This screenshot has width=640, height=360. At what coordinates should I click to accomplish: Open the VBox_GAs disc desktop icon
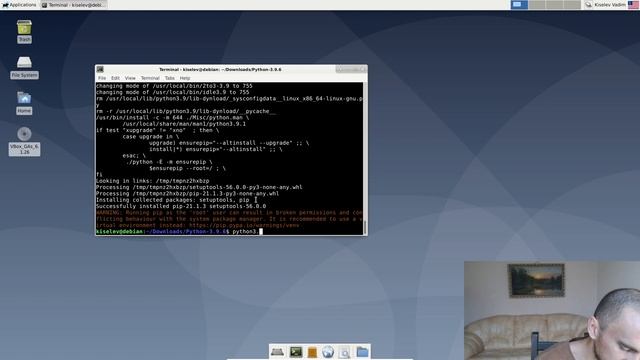tap(24, 141)
